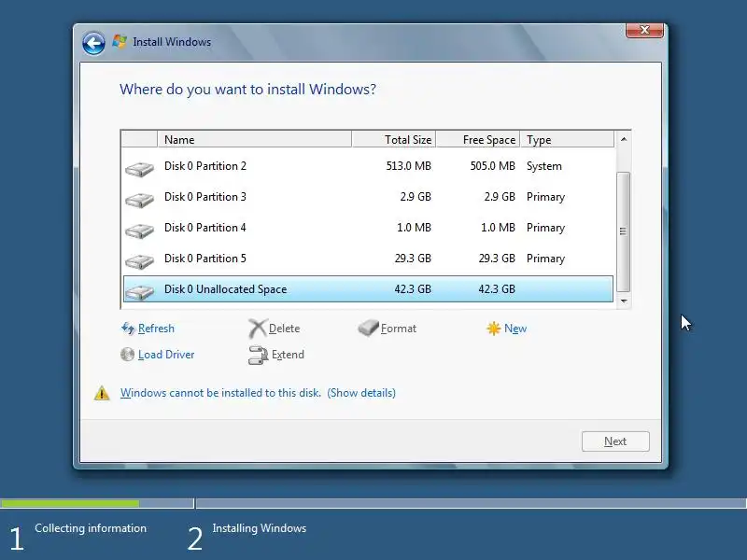Click the 2.9 GB free space value
747x560 pixels.
pyautogui.click(x=500, y=197)
